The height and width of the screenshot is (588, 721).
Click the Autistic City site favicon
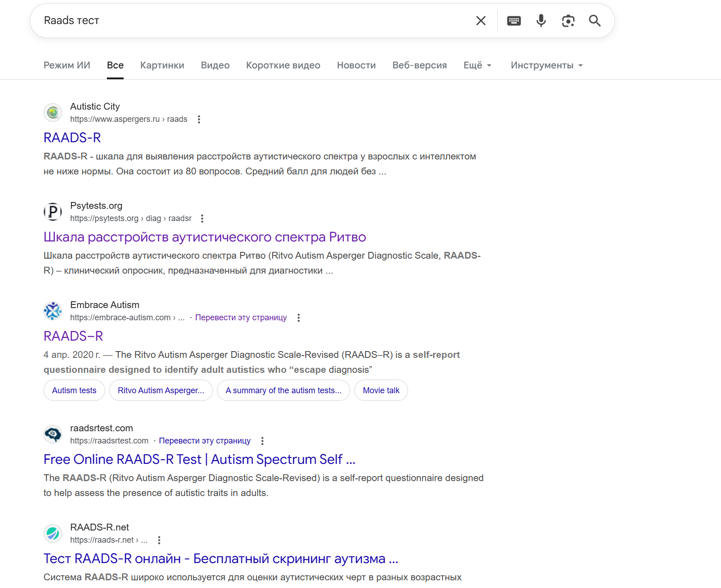click(x=53, y=112)
